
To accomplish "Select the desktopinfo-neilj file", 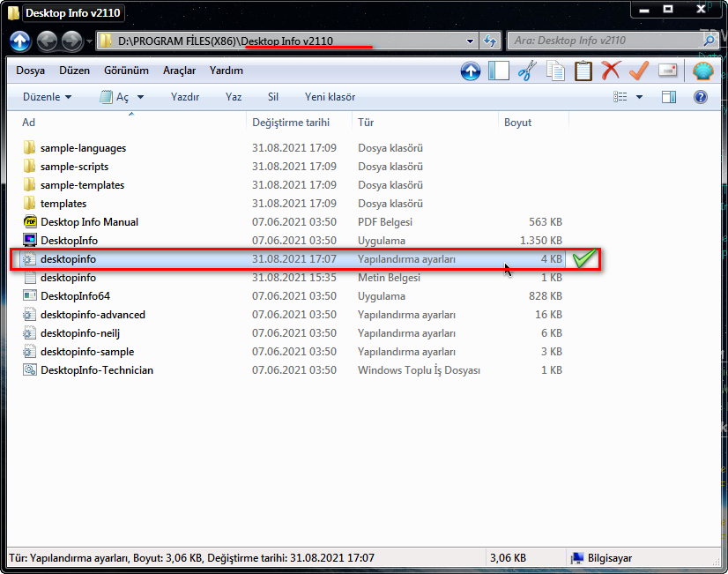I will (293, 333).
